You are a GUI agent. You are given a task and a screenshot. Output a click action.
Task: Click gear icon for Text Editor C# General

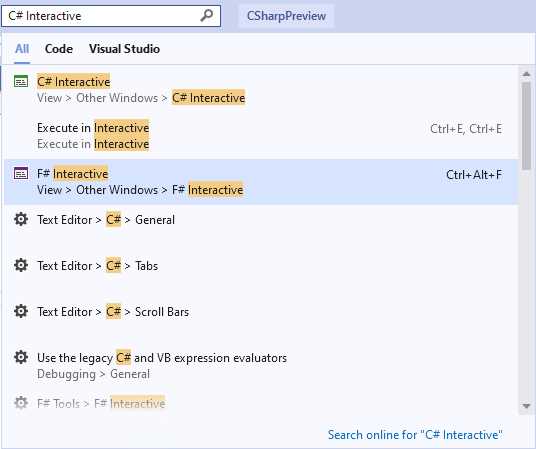(21, 219)
